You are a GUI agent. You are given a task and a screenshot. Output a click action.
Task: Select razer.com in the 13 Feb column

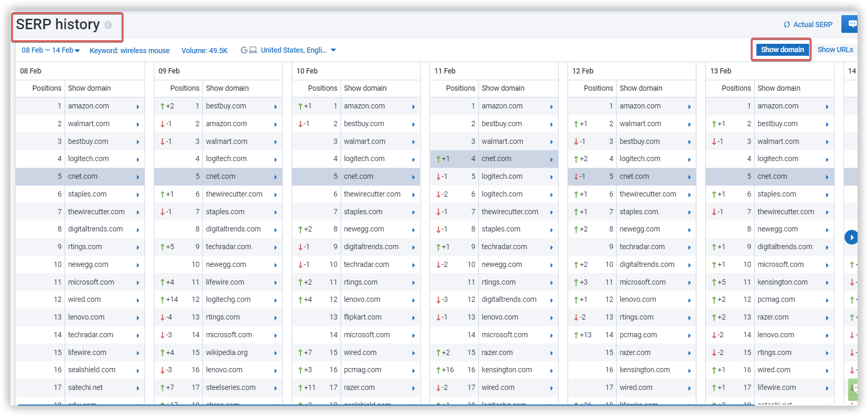pos(773,317)
